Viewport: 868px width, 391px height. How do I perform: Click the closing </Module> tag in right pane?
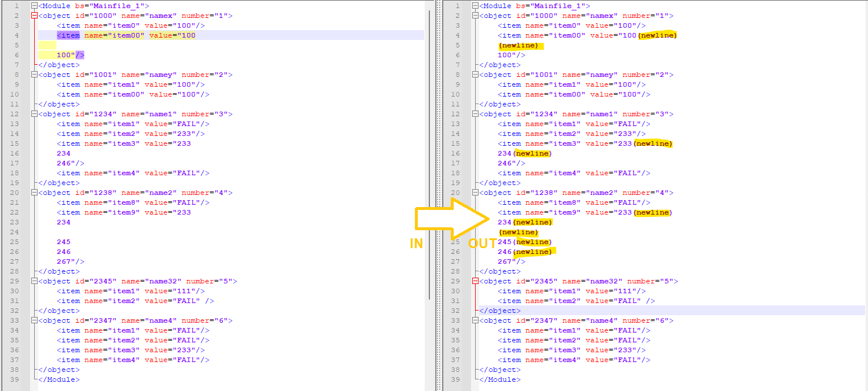(x=500, y=379)
